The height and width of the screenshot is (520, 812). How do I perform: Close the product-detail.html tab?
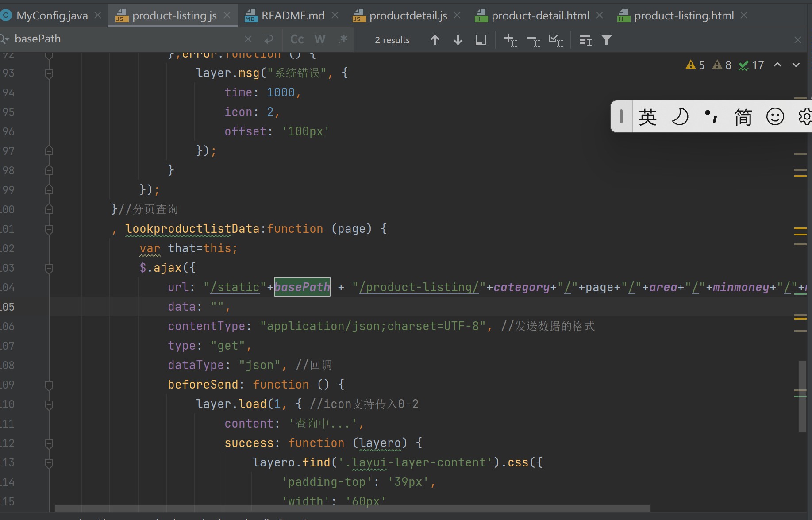pyautogui.click(x=600, y=15)
